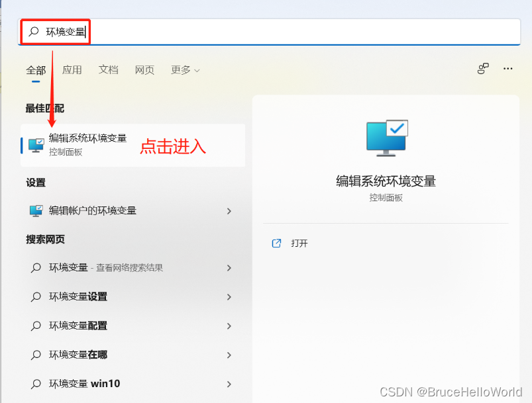Screen dimensions: 532x403
Task: Switch to the 全部 tab
Action: click(x=36, y=71)
